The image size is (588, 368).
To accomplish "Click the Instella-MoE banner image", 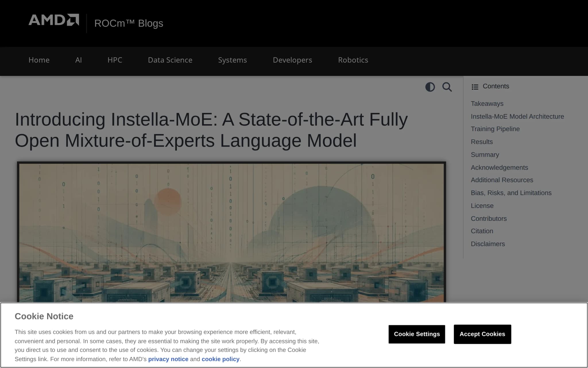I will click(x=231, y=232).
